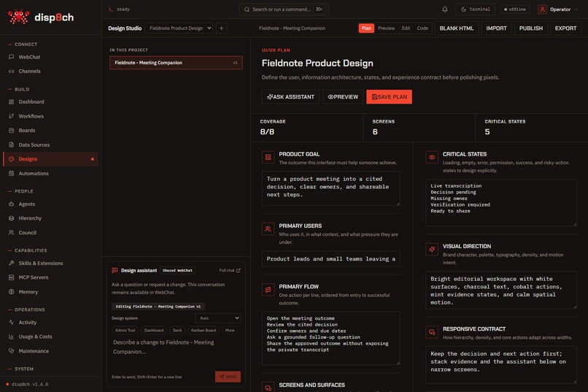Click the Full chat external link icon
The height and width of the screenshot is (392, 588).
click(x=238, y=270)
